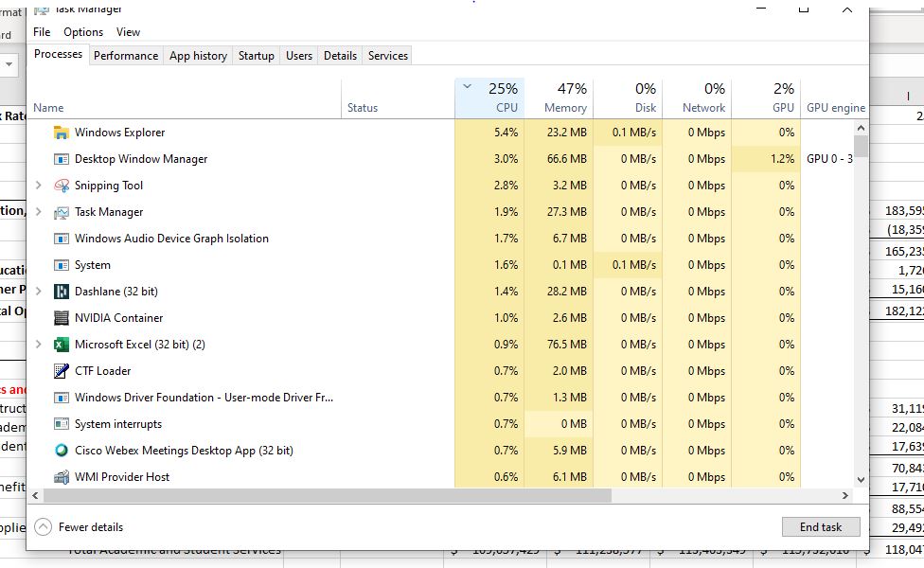Viewport: 924px width, 568px height.
Task: Sort by the Memory column header
Action: click(559, 98)
